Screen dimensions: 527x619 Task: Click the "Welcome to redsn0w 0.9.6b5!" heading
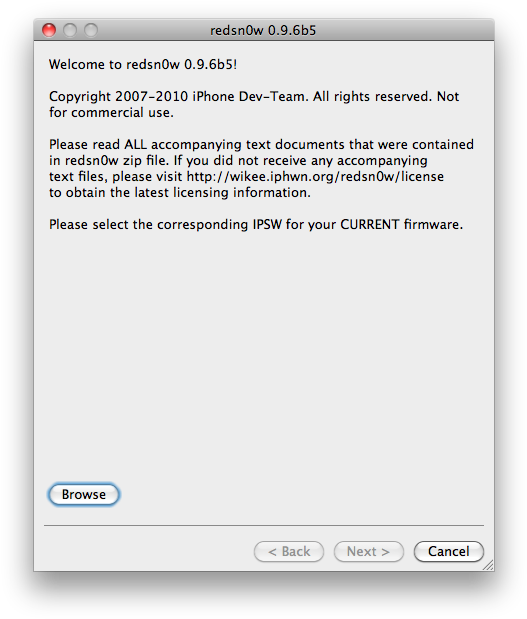[143, 64]
